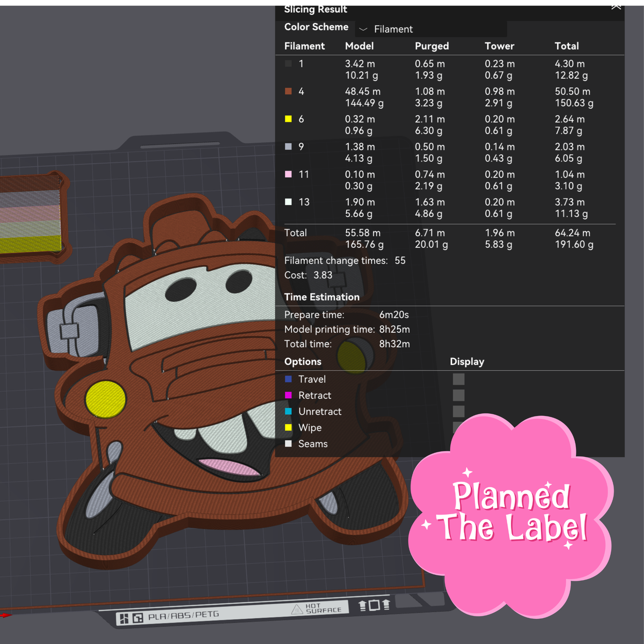Select the tow truck model's yellow headlight
Viewport: 644px width, 644px height.
pyautogui.click(x=106, y=399)
